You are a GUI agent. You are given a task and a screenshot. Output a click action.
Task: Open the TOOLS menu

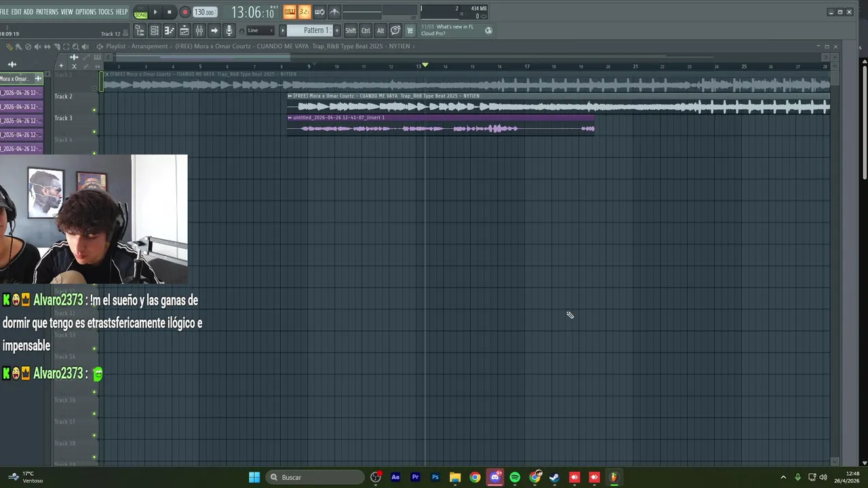[x=106, y=12]
